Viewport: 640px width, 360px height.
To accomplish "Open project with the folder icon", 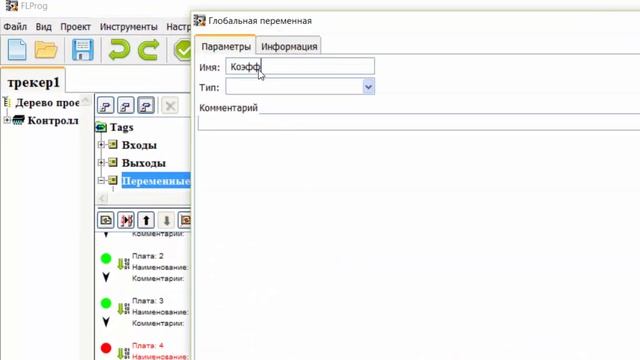I will coord(46,50).
